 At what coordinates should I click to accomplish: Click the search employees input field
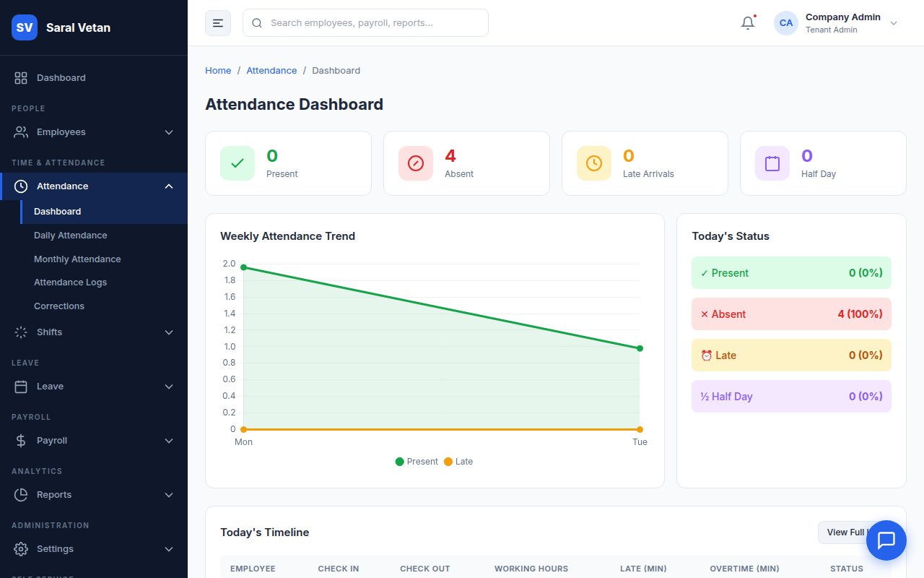[365, 23]
